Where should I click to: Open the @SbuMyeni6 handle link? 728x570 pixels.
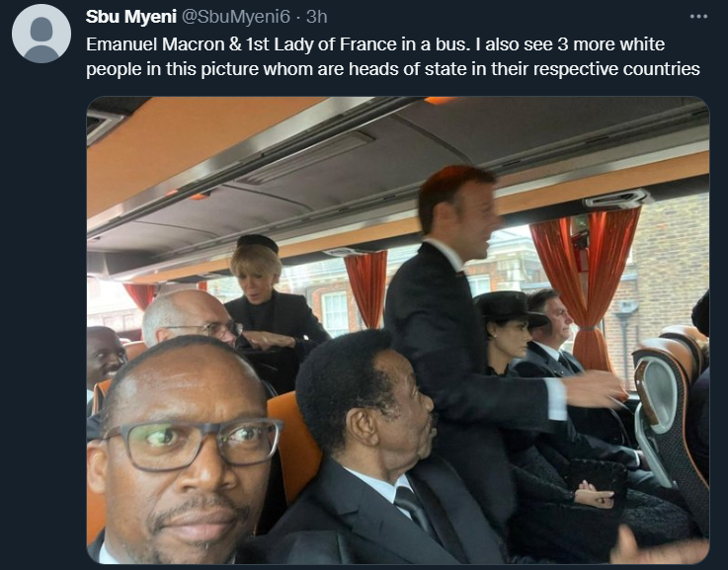pyautogui.click(x=235, y=17)
